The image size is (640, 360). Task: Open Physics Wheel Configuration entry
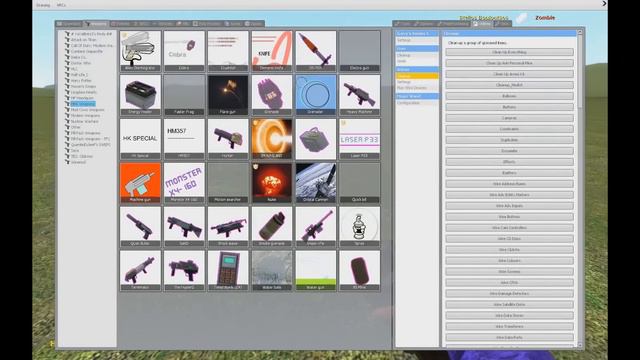(x=417, y=103)
